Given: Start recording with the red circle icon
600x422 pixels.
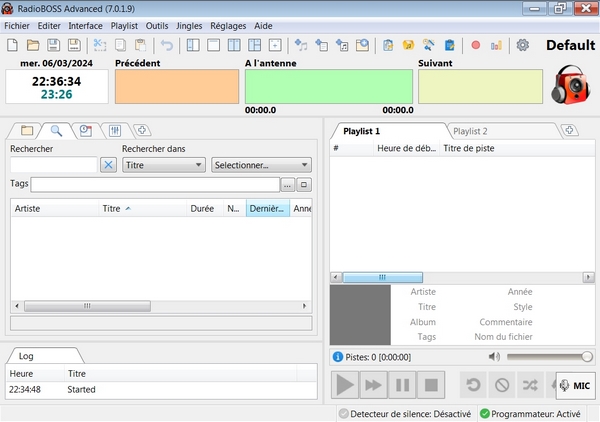Looking at the screenshot, I should (x=476, y=45).
